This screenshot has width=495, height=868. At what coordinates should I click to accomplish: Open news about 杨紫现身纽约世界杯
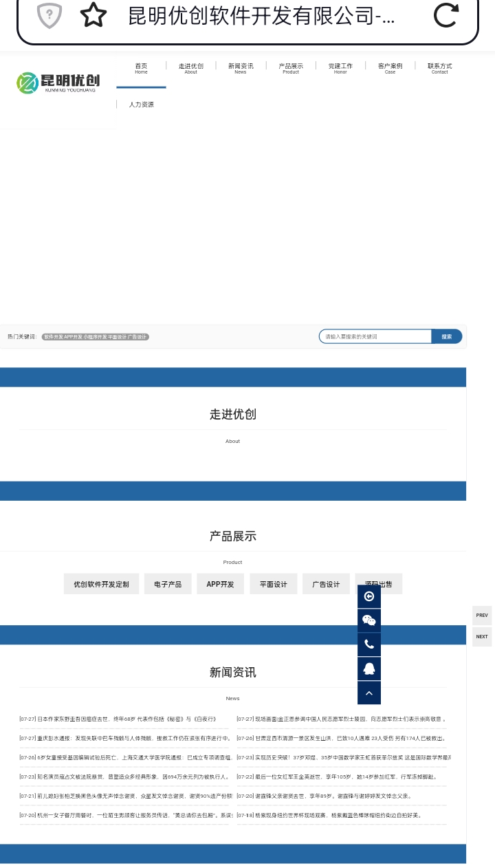[329, 815]
